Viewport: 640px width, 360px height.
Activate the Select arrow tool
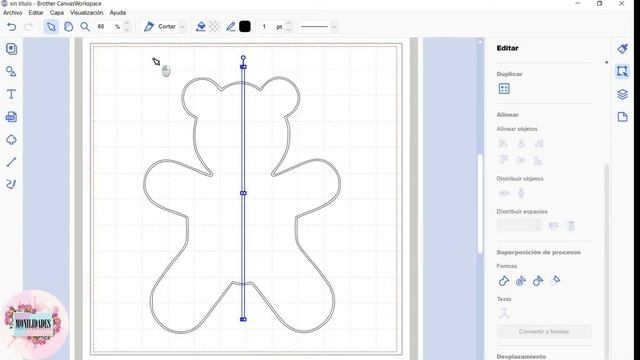[51, 27]
